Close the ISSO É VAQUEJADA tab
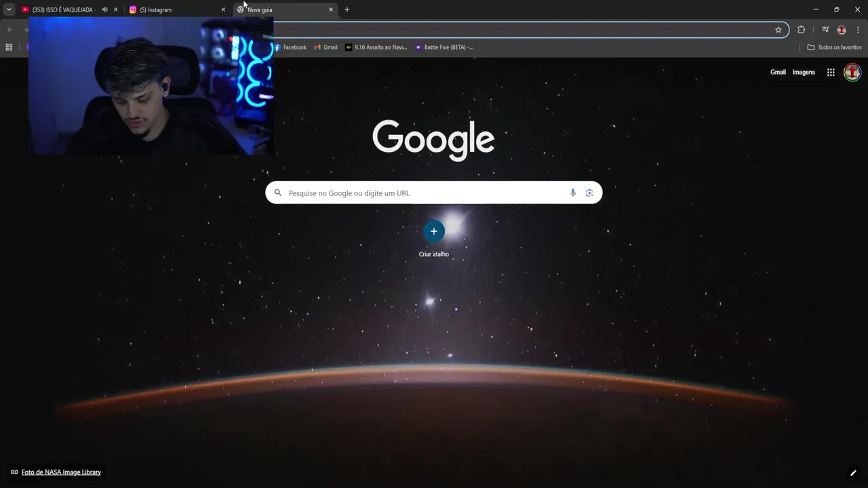Image resolution: width=868 pixels, height=488 pixels. tap(115, 9)
